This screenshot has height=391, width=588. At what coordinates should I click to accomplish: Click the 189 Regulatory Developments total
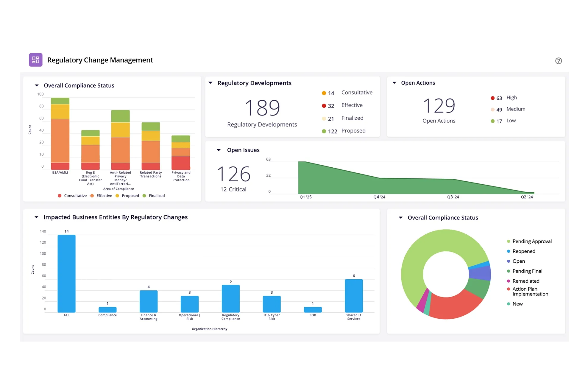(x=262, y=108)
